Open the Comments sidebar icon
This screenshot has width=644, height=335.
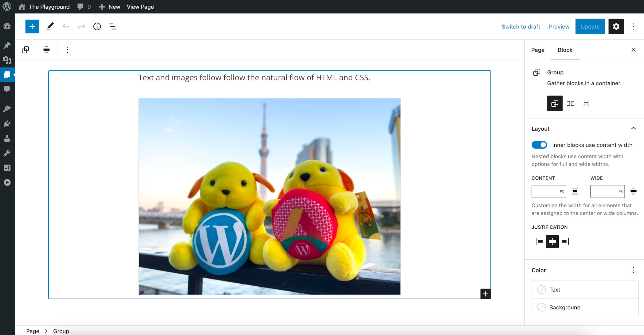coord(7,89)
